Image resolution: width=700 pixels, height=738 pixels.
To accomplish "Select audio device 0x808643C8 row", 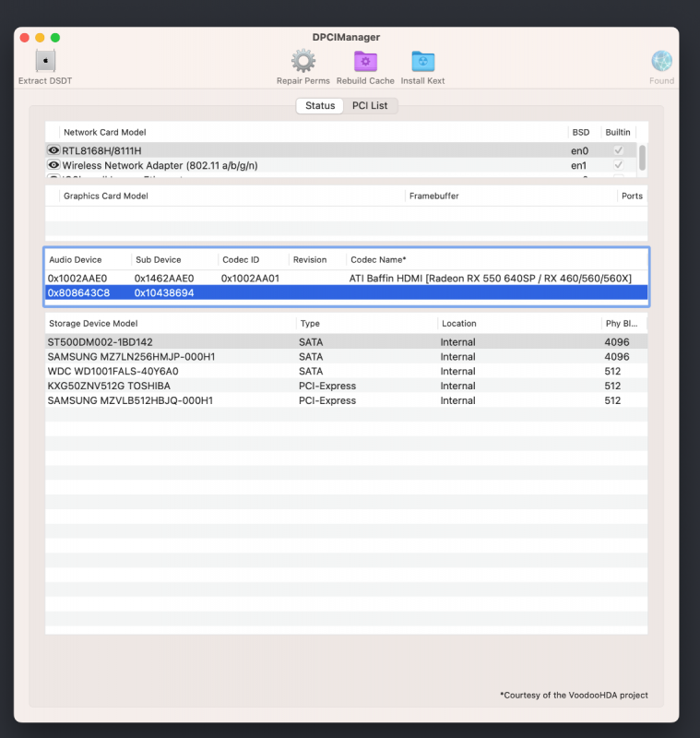I will 346,292.
